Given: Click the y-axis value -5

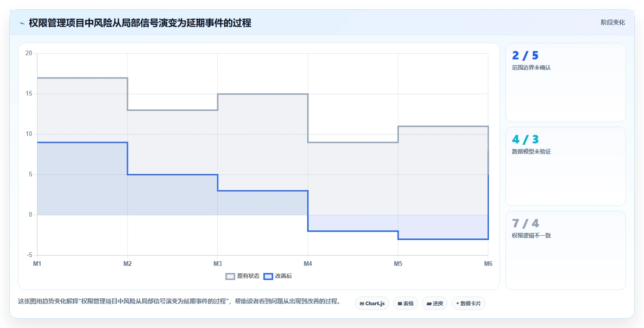Looking at the screenshot, I should (x=30, y=255).
